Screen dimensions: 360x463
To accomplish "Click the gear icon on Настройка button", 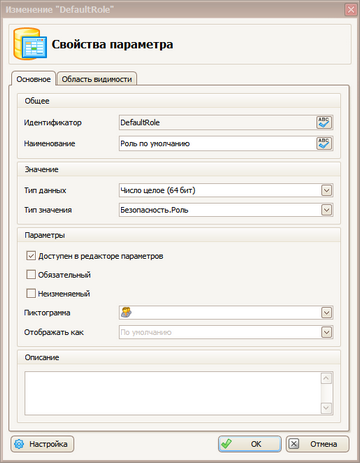I will coord(19,444).
